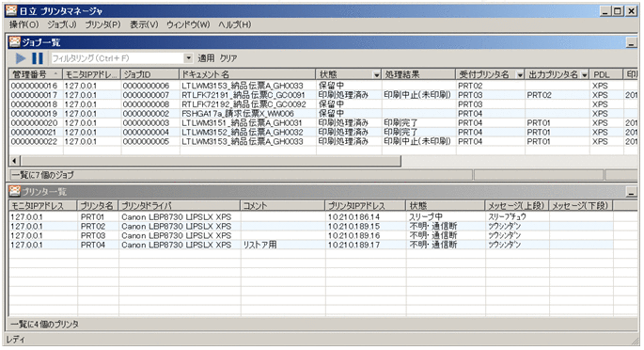The image size is (644, 350).
Task: Click the PDL column header
Action: click(x=606, y=74)
